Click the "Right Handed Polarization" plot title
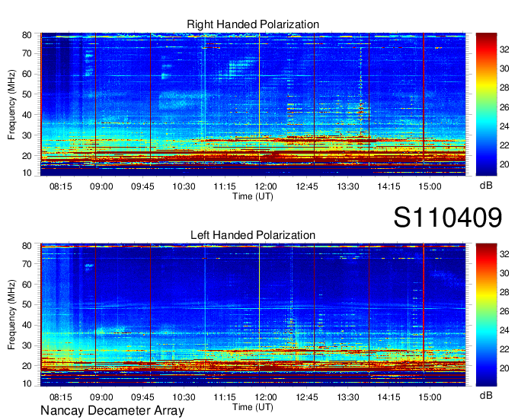Screen dimensions: 518x420 (253, 24)
